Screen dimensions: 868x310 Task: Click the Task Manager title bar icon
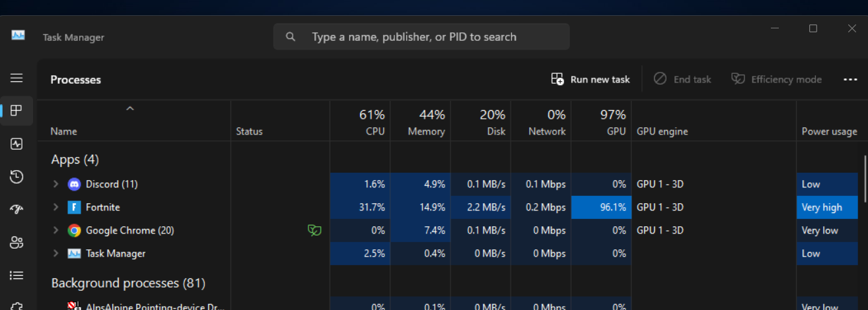coord(18,35)
